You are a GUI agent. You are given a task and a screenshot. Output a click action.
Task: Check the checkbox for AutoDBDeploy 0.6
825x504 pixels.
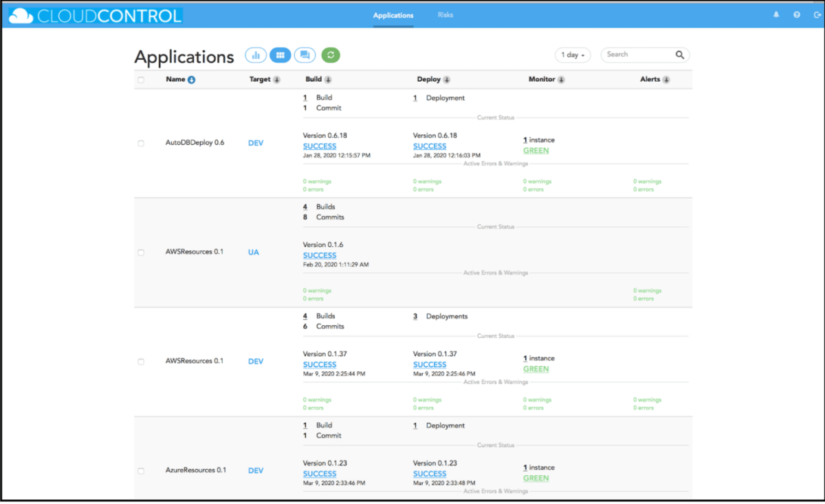tap(141, 143)
